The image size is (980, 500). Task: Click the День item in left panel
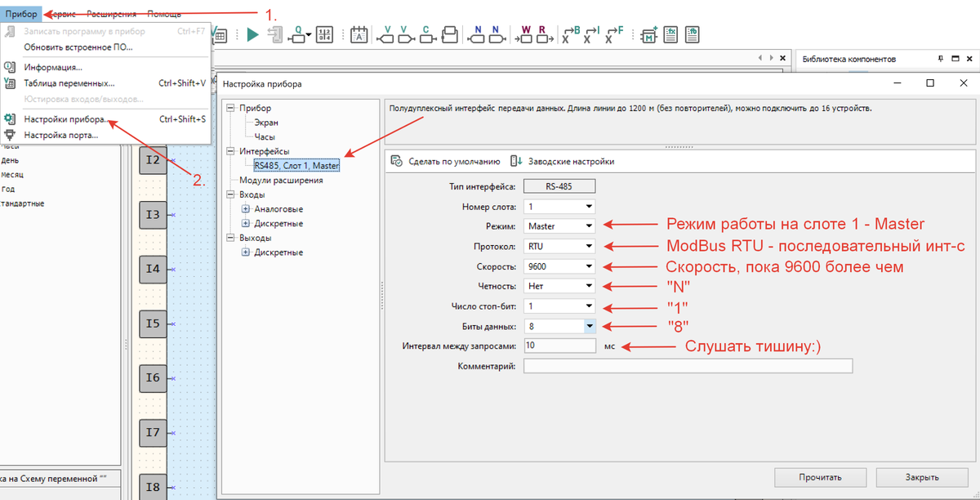(x=11, y=160)
